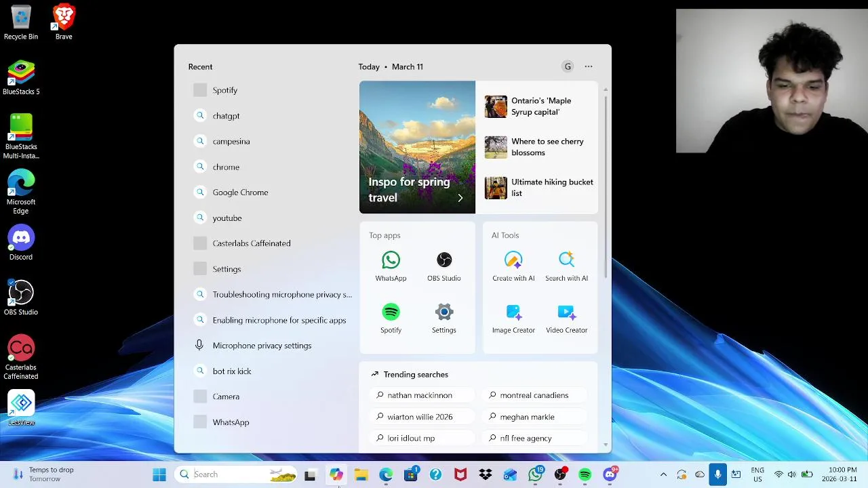Open Enabling microphone for specific apps

(271, 320)
